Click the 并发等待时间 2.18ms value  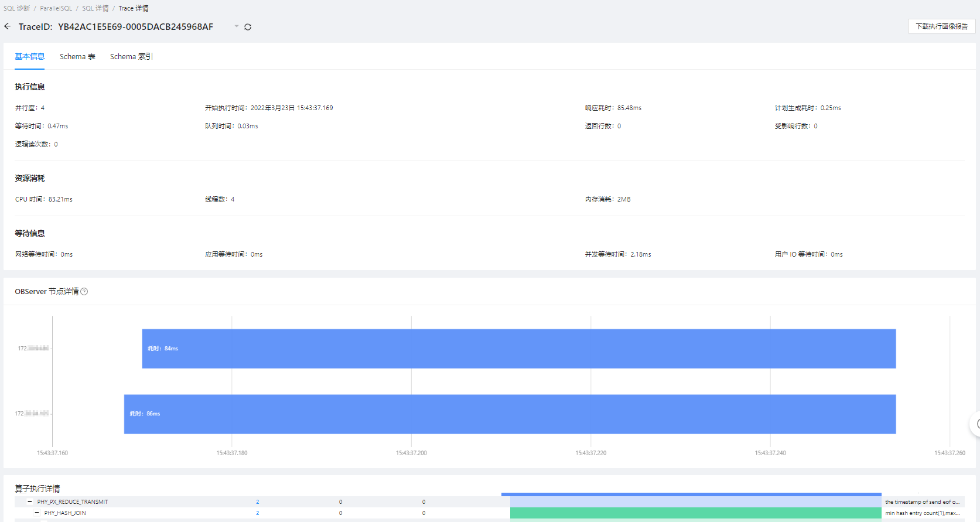(641, 255)
